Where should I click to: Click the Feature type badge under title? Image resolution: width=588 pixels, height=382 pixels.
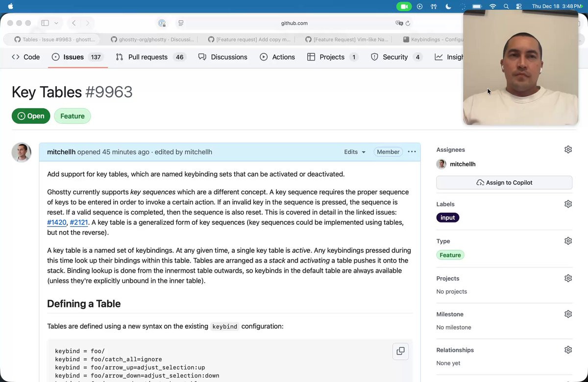coord(73,116)
